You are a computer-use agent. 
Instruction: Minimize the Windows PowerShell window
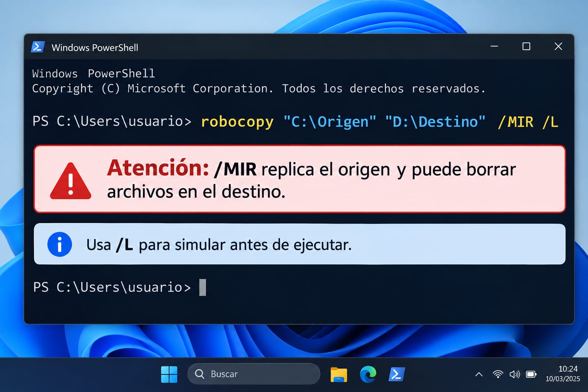[494, 46]
